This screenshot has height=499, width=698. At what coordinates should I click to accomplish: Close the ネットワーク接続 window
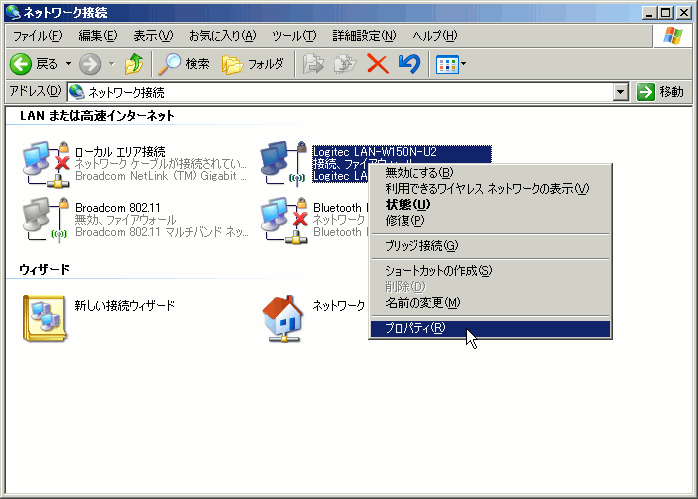[x=684, y=12]
